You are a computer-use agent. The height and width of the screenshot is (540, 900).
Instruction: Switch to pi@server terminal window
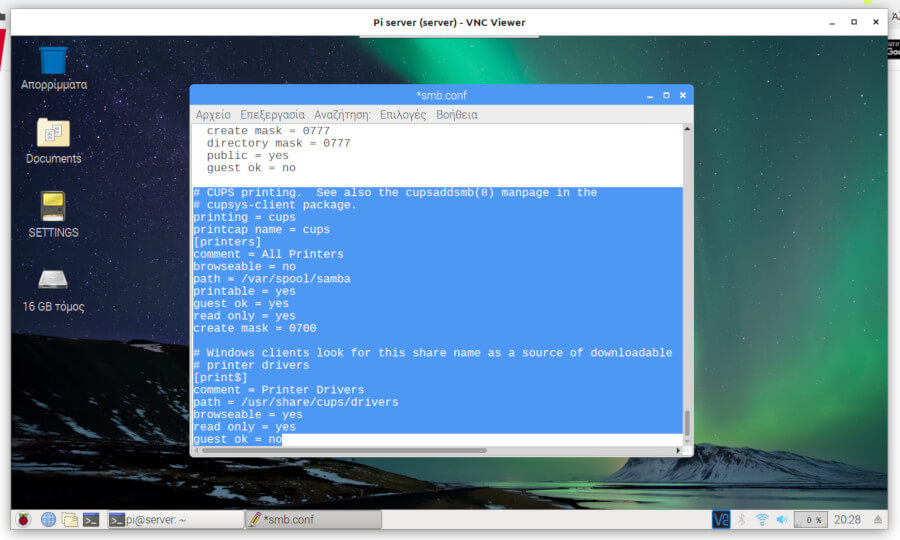pos(176,519)
